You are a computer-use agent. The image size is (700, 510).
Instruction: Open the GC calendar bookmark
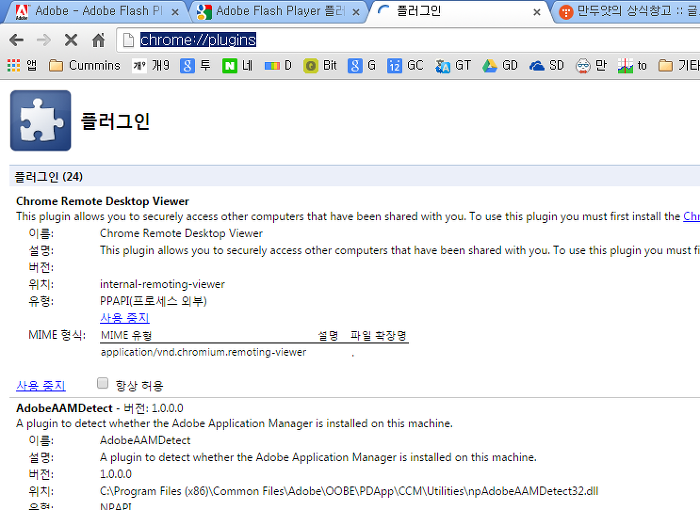405,66
